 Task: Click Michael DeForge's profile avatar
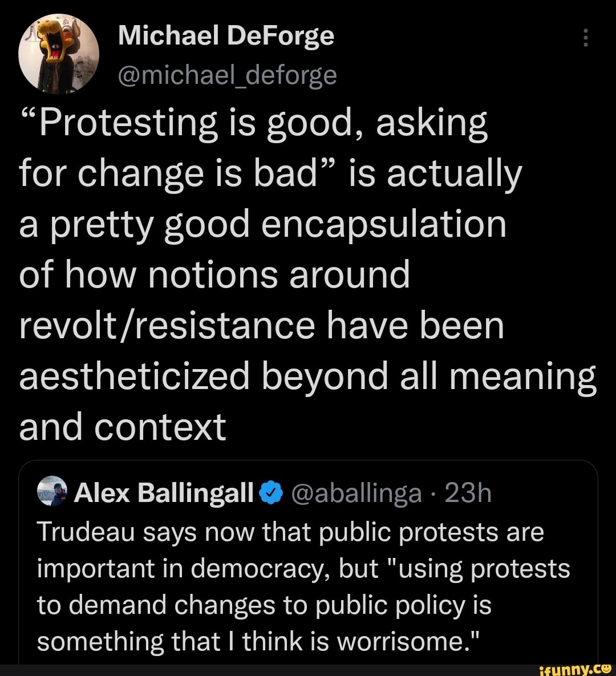click(58, 53)
